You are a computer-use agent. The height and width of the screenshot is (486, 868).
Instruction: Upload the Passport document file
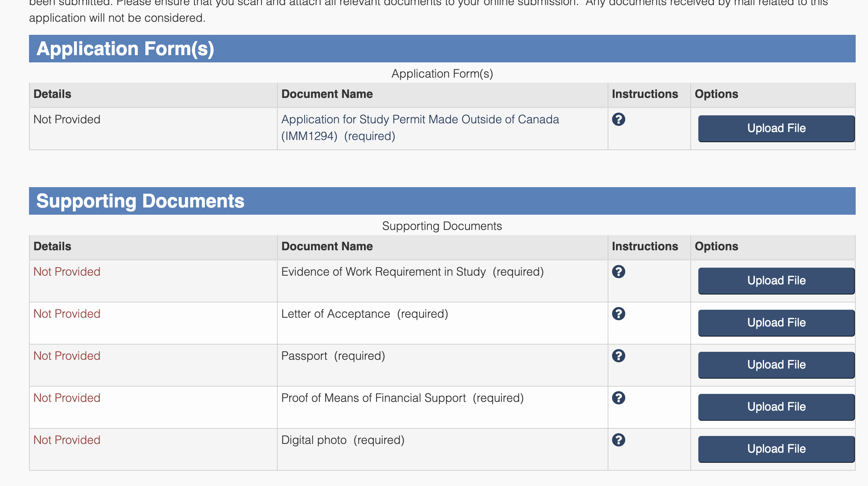point(776,365)
